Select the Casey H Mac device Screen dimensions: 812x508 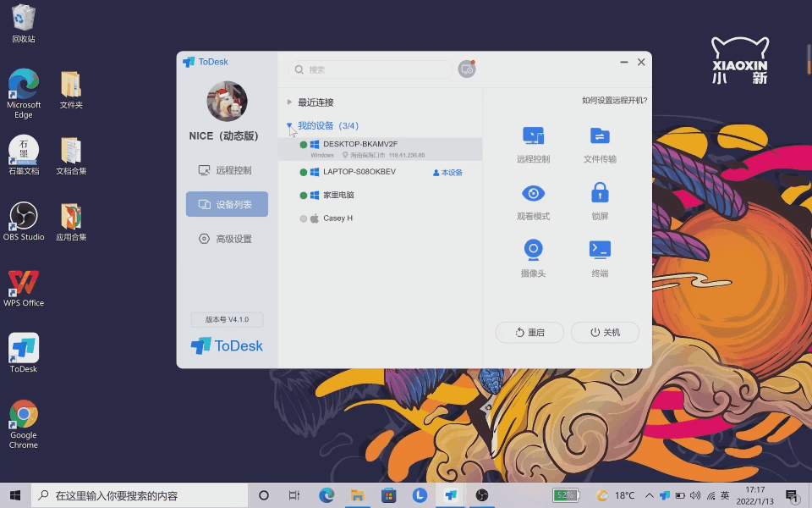point(337,218)
